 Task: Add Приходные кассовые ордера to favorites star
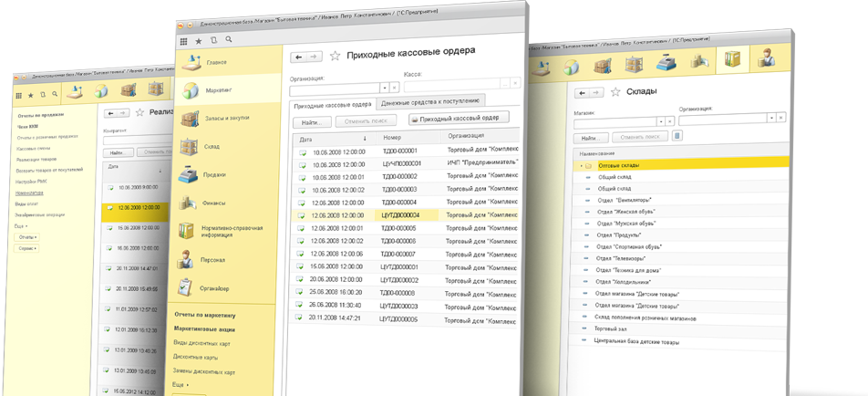(335, 56)
